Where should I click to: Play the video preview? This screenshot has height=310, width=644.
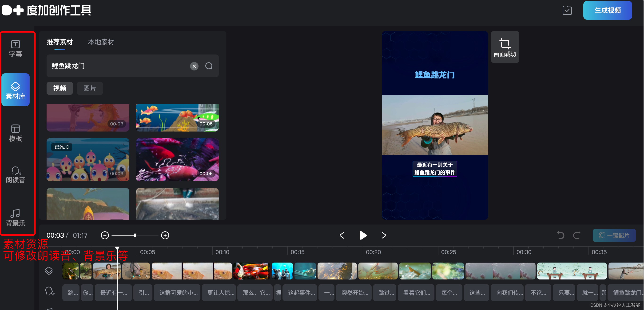point(362,235)
